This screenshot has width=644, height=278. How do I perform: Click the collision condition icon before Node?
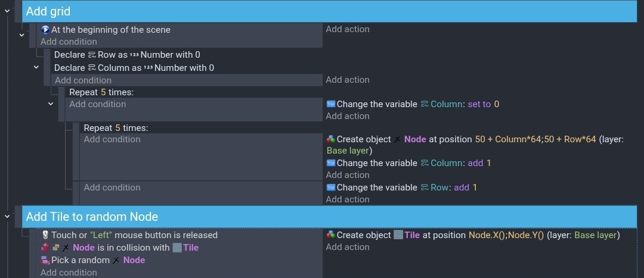tap(45, 248)
